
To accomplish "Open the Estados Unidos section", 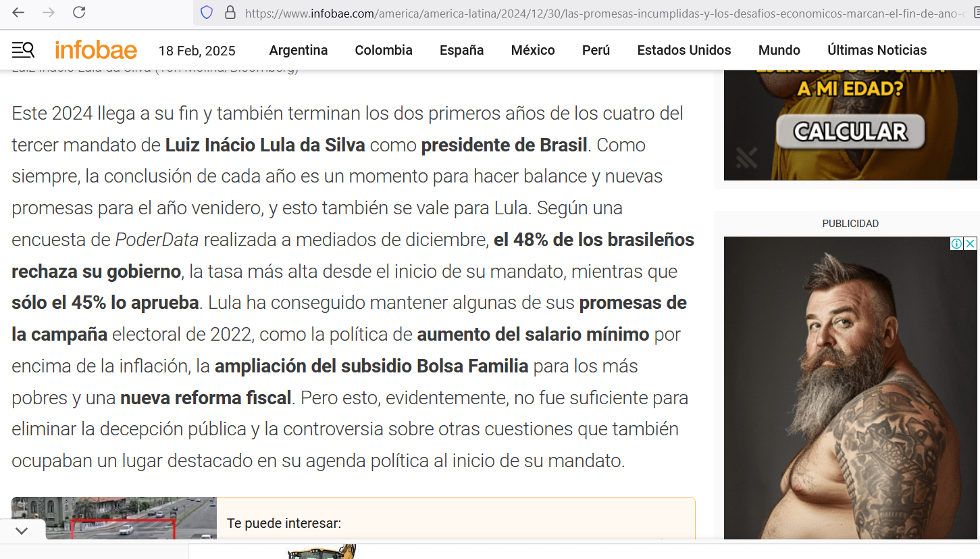I will click(684, 50).
